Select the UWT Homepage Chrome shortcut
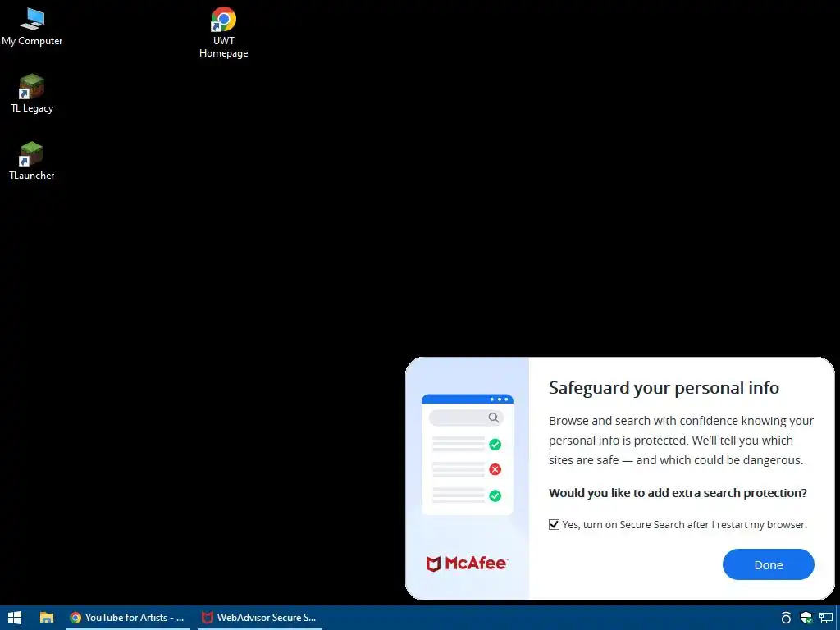The height and width of the screenshot is (630, 840). [x=223, y=32]
